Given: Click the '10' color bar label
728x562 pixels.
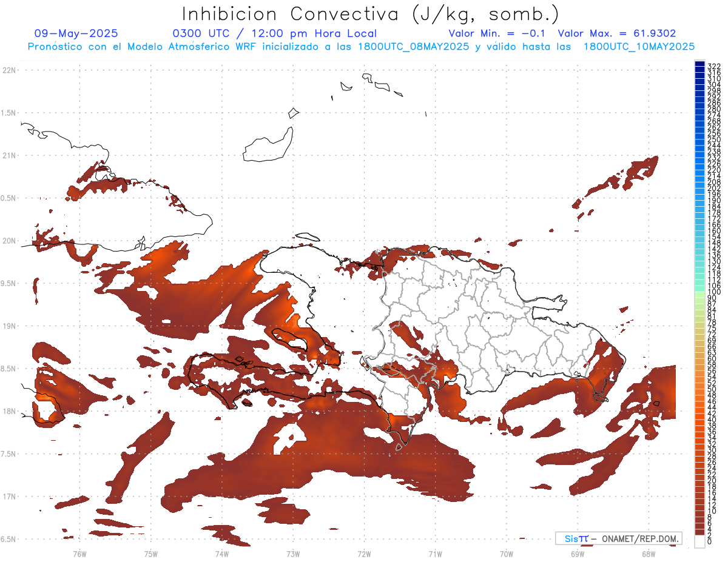Looking at the screenshot, I should [712, 511].
